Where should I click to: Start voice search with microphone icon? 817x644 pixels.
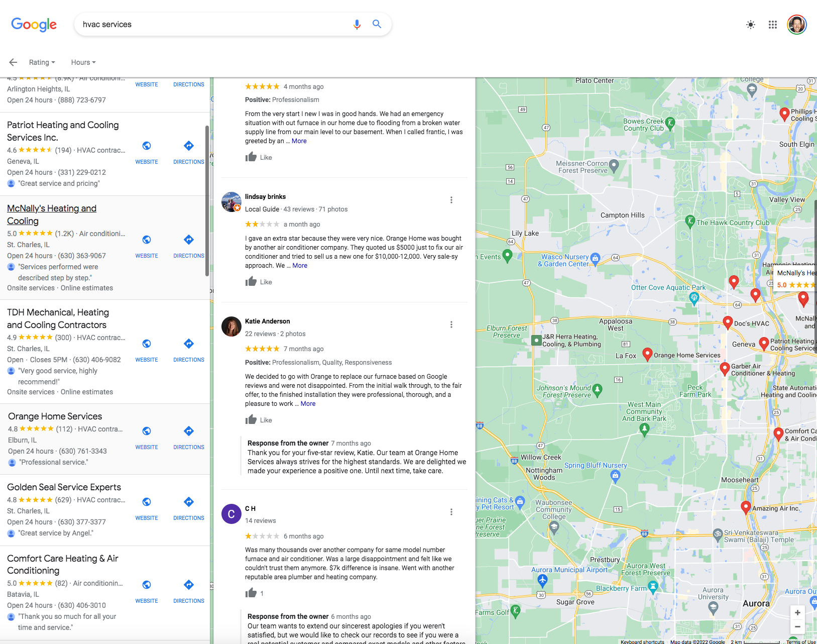(x=357, y=24)
